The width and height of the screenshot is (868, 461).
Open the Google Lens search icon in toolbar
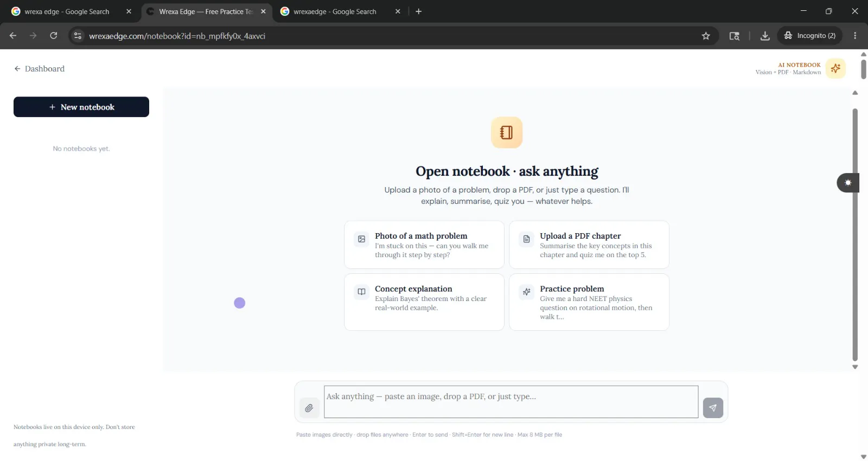pos(734,36)
